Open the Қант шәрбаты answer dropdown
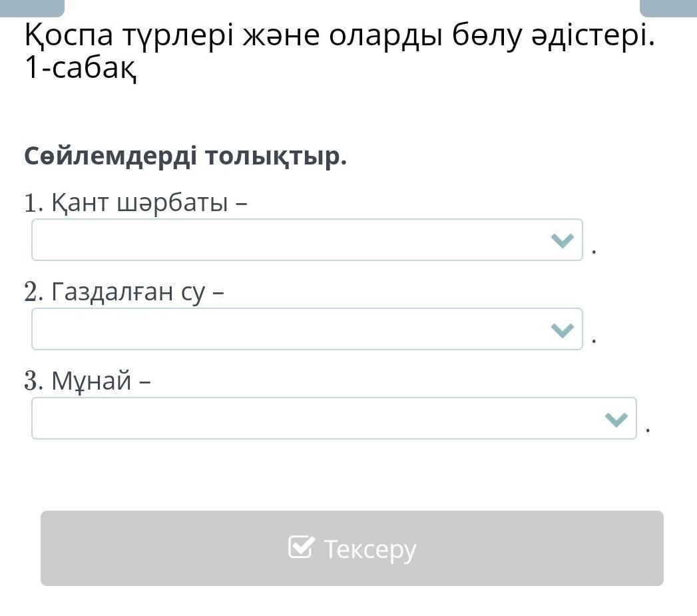 (306, 240)
